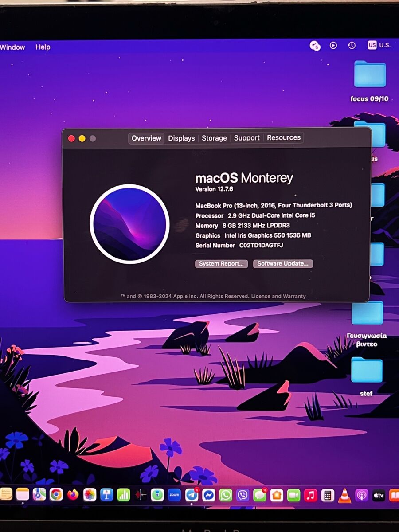Click '8 GB 2133 MHz LPDDR3' memory text
The height and width of the screenshot is (532, 399).
[x=256, y=226]
